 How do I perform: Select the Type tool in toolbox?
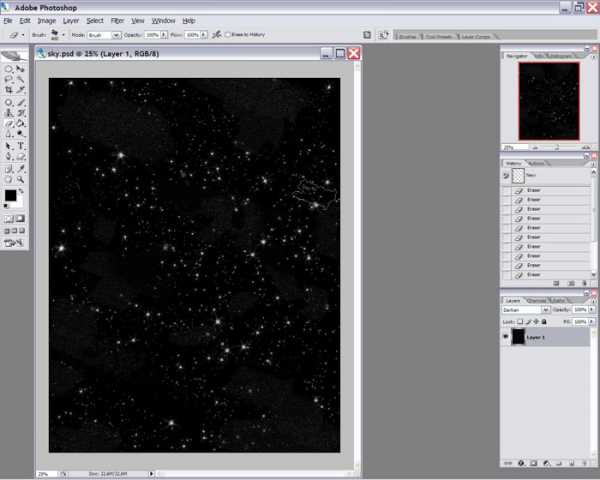pos(21,145)
